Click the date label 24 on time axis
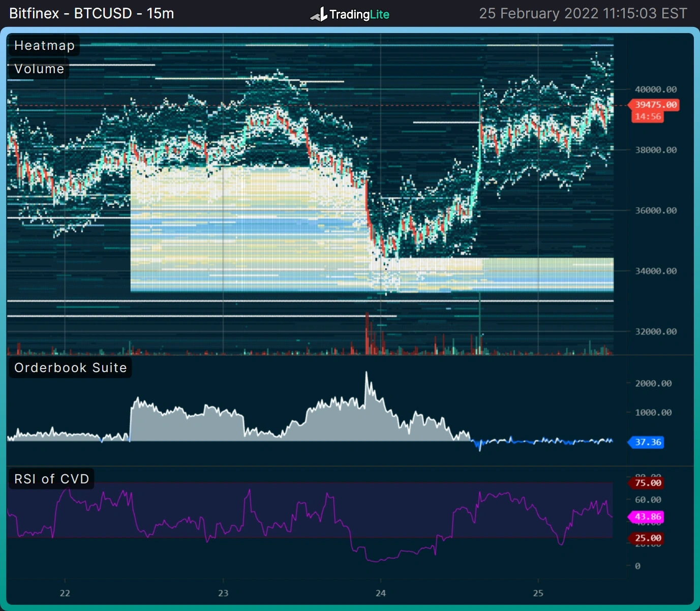Image resolution: width=700 pixels, height=611 pixels. pos(381,593)
